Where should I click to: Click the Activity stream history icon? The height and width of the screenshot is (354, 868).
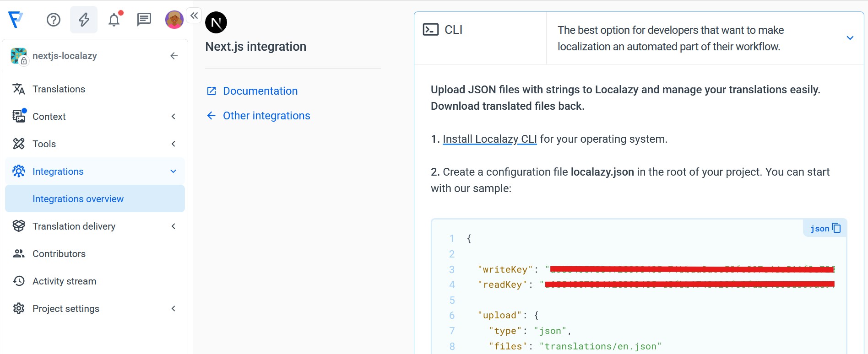(19, 281)
